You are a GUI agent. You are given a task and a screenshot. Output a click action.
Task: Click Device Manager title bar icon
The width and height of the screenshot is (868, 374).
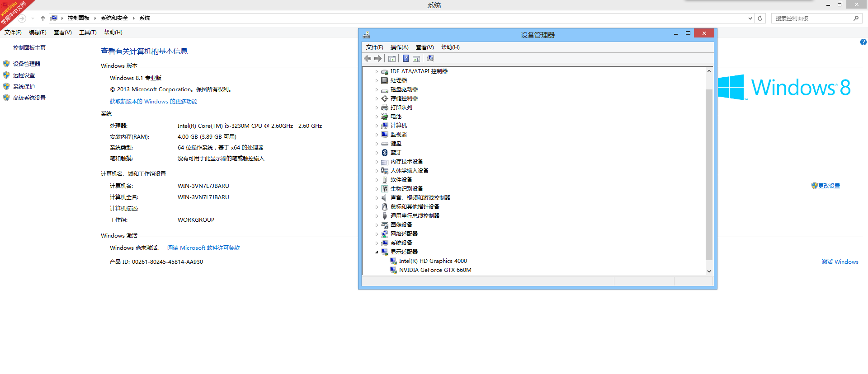[x=366, y=35]
